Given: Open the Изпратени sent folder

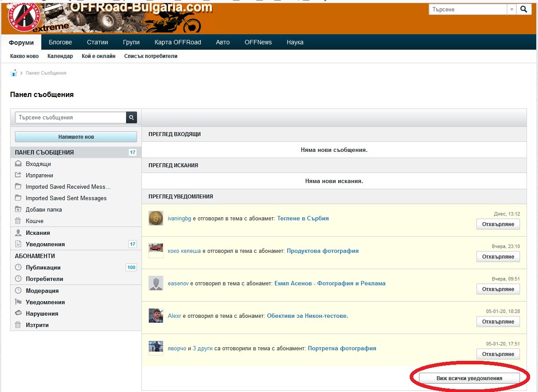Looking at the screenshot, I should point(39,175).
